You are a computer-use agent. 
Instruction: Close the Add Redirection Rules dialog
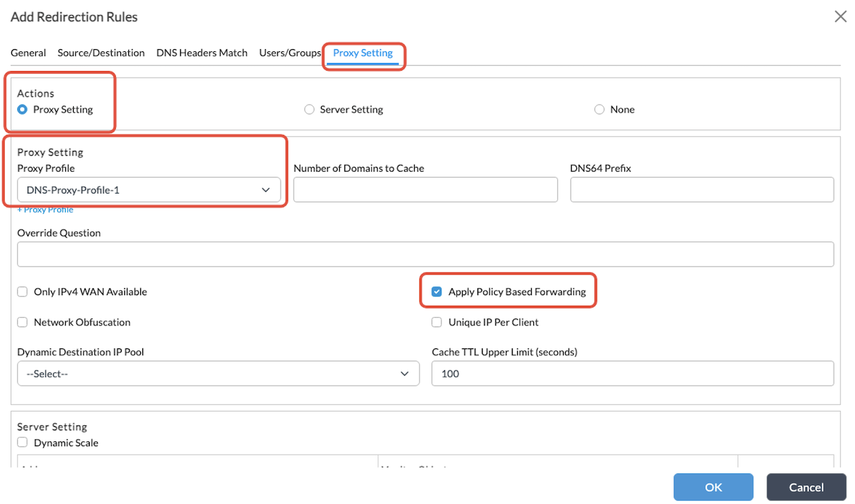tap(840, 17)
